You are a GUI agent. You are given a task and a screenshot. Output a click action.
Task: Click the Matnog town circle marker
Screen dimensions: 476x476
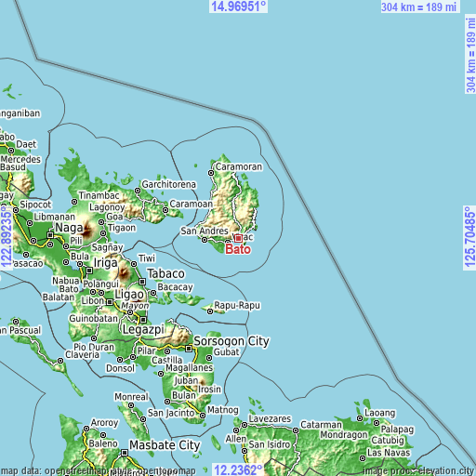point(203,416)
